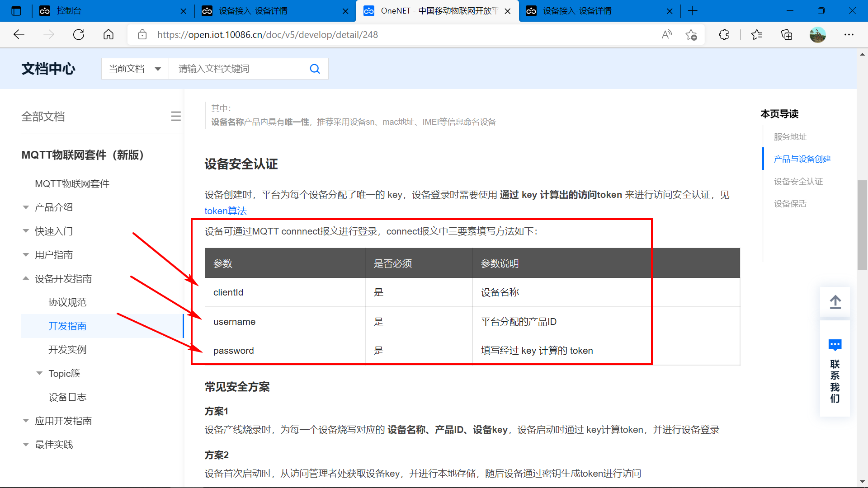Open the tab actions menu
868x488 pixels.
coord(16,11)
